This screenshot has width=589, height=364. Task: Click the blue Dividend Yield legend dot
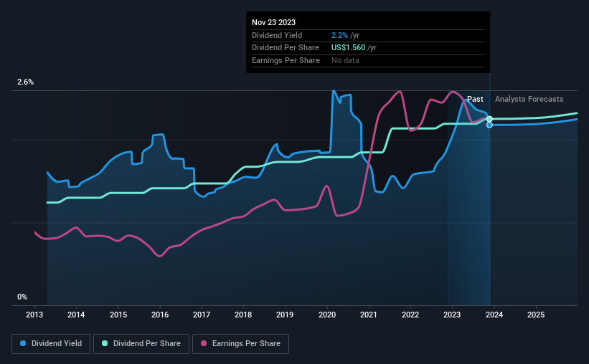pos(23,343)
